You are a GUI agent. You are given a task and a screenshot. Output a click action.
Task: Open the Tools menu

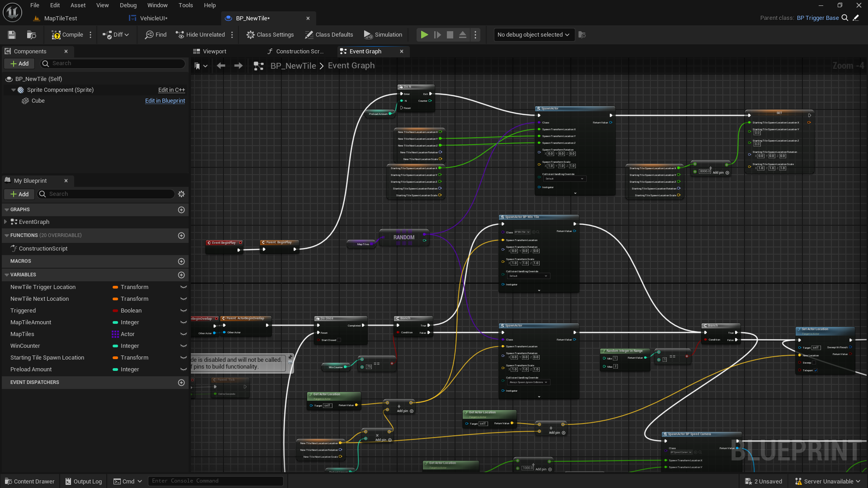185,5
